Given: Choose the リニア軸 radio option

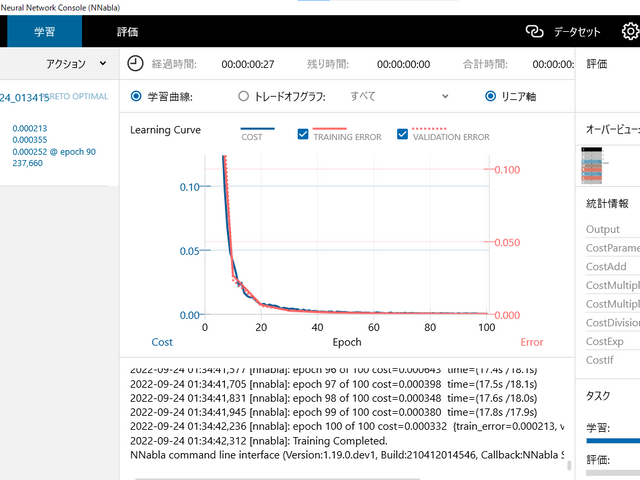Looking at the screenshot, I should [x=490, y=97].
